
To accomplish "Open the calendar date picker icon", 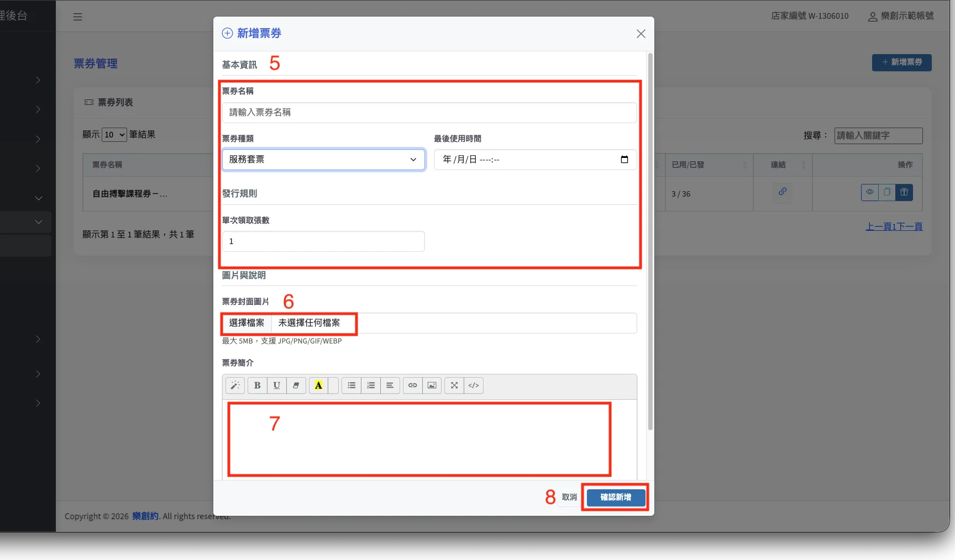I will click(625, 160).
